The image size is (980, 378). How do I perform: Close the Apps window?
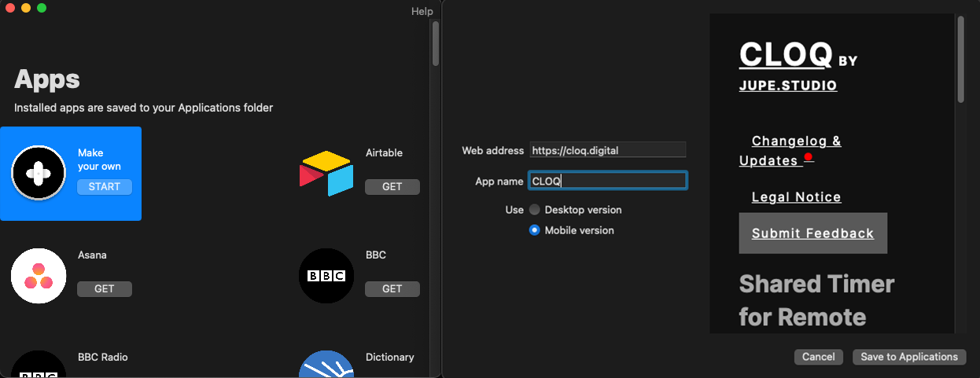tap(10, 8)
